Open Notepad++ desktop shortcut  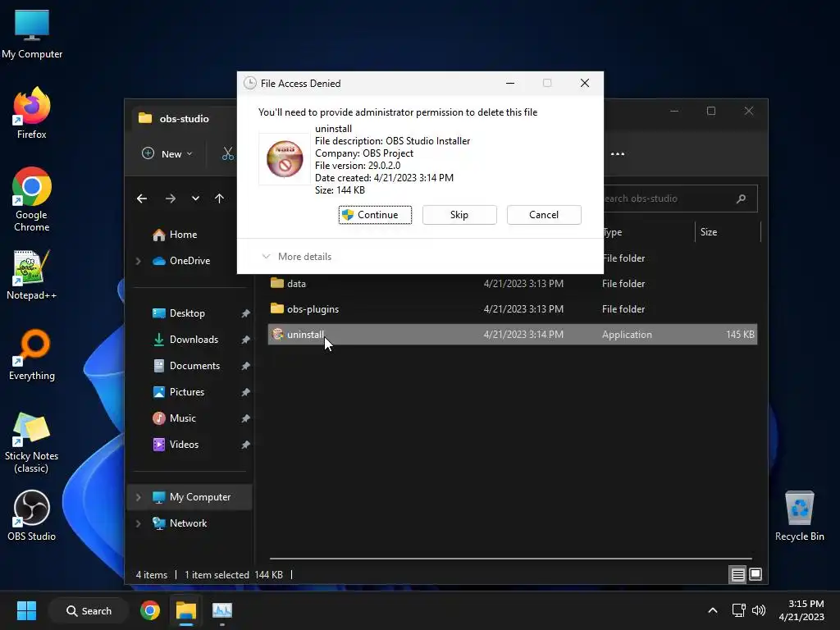[32, 274]
